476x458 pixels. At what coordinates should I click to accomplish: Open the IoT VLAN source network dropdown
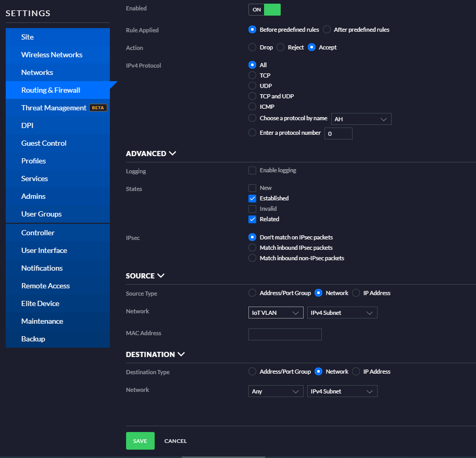pos(275,313)
